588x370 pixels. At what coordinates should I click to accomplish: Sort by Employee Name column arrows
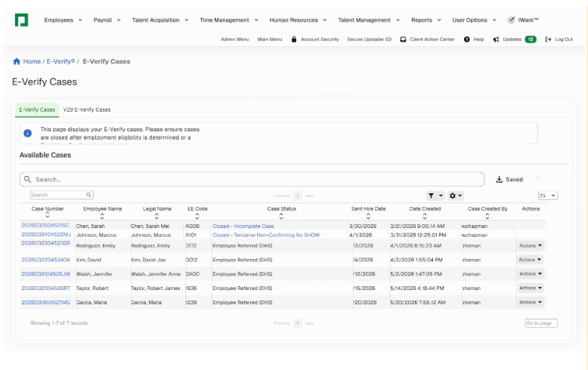[x=102, y=216]
